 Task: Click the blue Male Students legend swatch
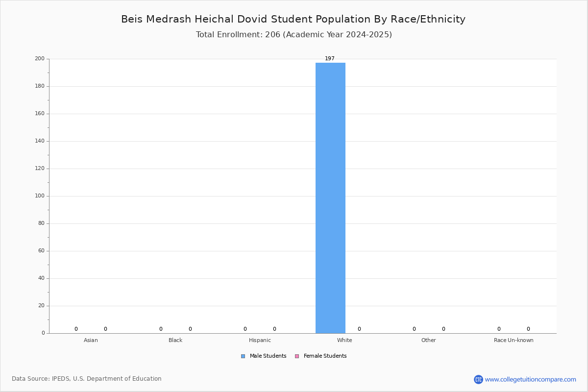(x=243, y=356)
